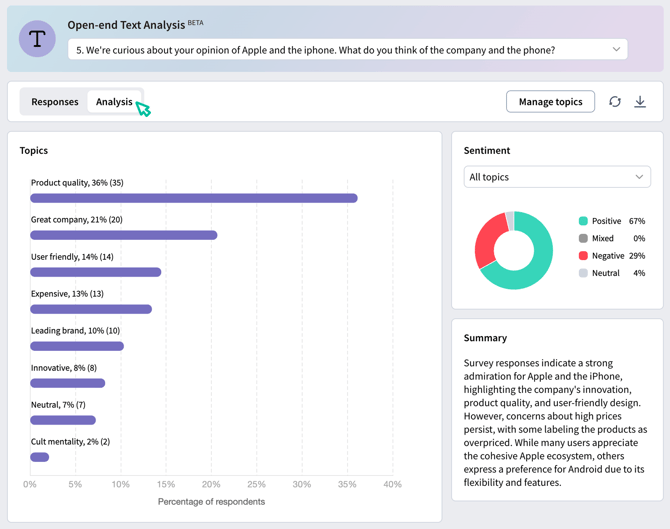
Task: Click the Positive legend color swatch
Action: click(x=583, y=221)
